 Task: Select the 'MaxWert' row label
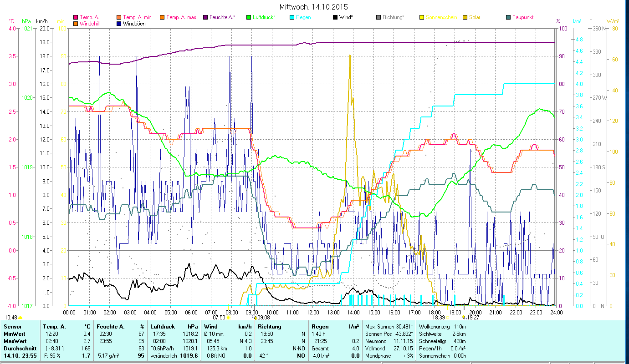(x=14, y=341)
